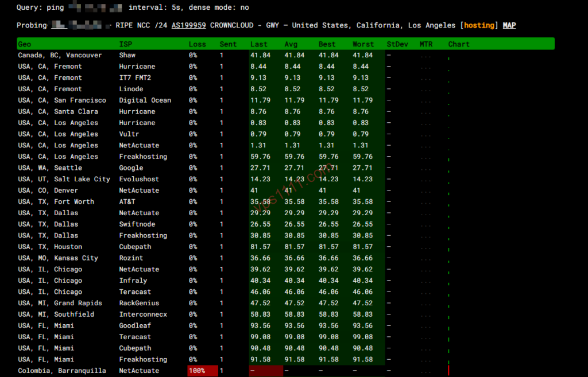Click the 36.66 Last latency value
This screenshot has height=377, width=588.
[260, 258]
